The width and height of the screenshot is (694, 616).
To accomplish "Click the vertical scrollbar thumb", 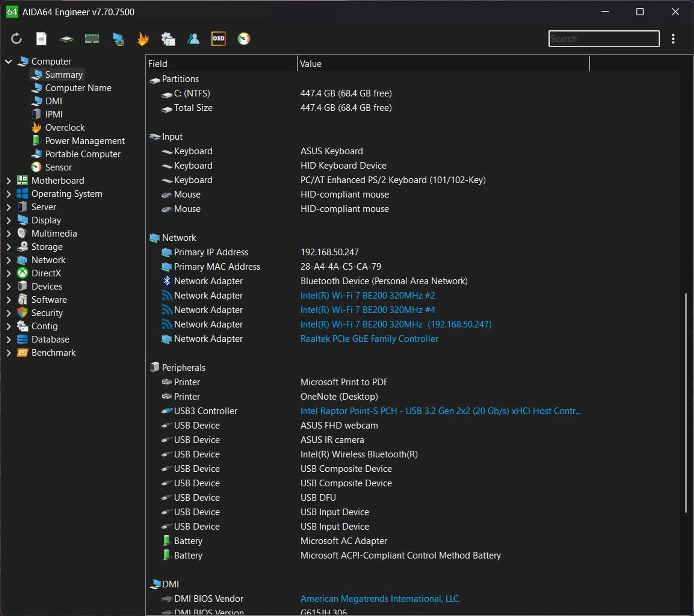I will click(x=686, y=403).
